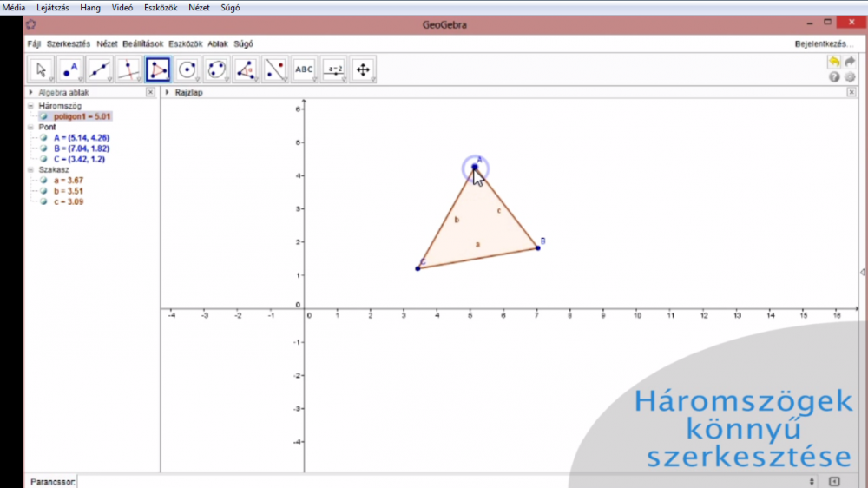This screenshot has height=488, width=868.
Task: Select the New Point tool
Action: point(70,69)
